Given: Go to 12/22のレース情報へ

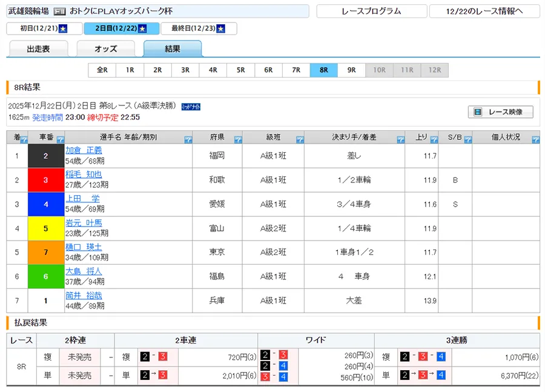Looking at the screenshot, I should 484,12.
